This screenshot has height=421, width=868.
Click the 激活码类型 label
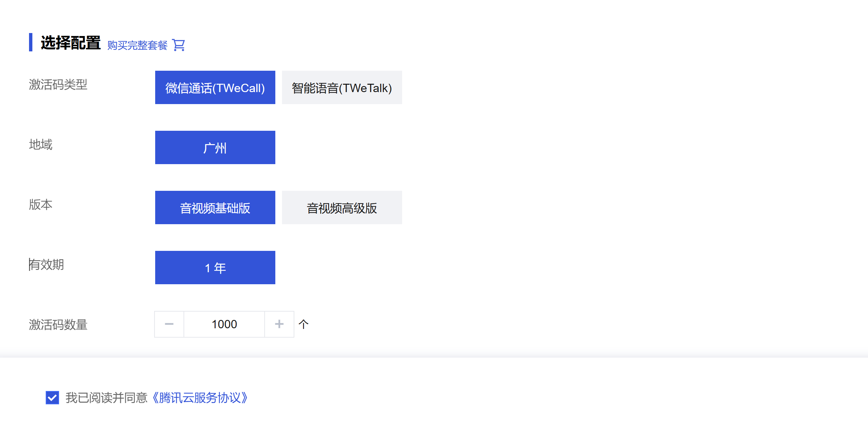tap(58, 84)
